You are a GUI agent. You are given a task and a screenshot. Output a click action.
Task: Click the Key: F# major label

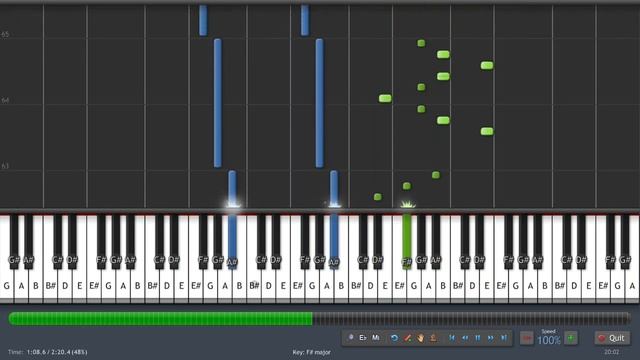(x=311, y=352)
